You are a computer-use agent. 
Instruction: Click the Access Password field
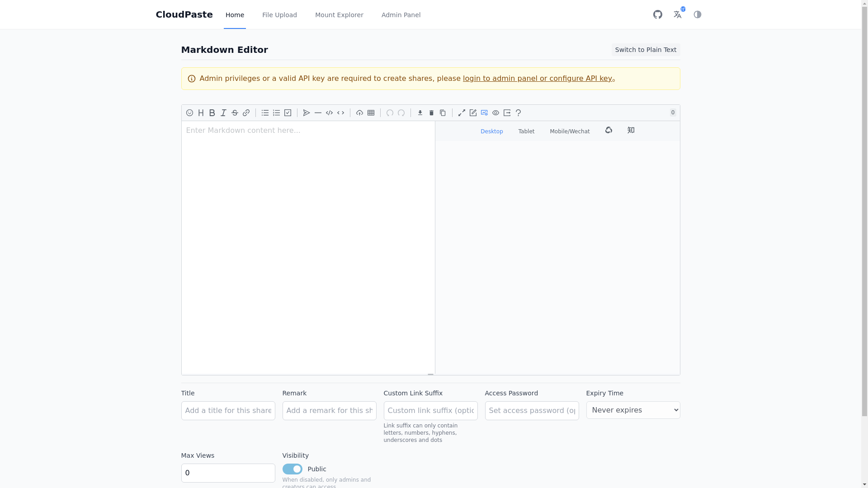(532, 411)
